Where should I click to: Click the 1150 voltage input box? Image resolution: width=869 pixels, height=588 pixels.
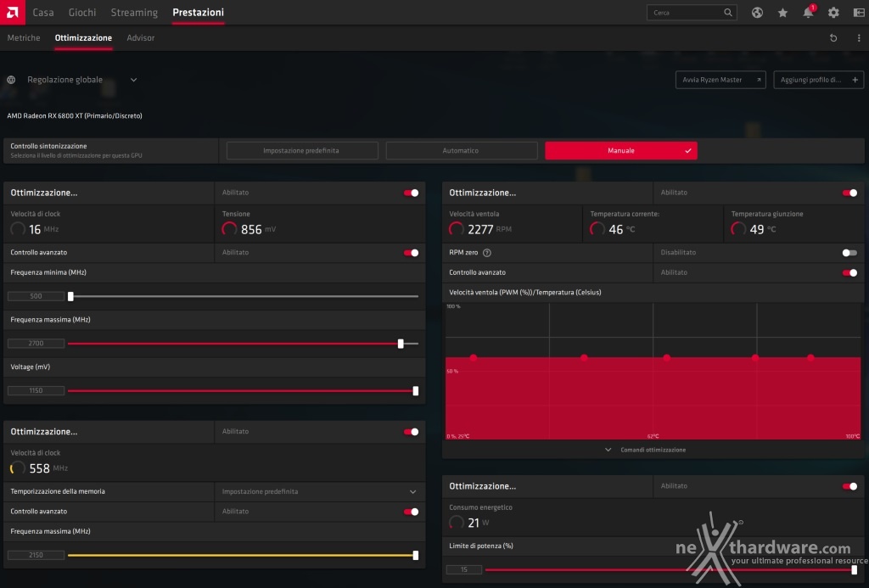[x=36, y=390]
